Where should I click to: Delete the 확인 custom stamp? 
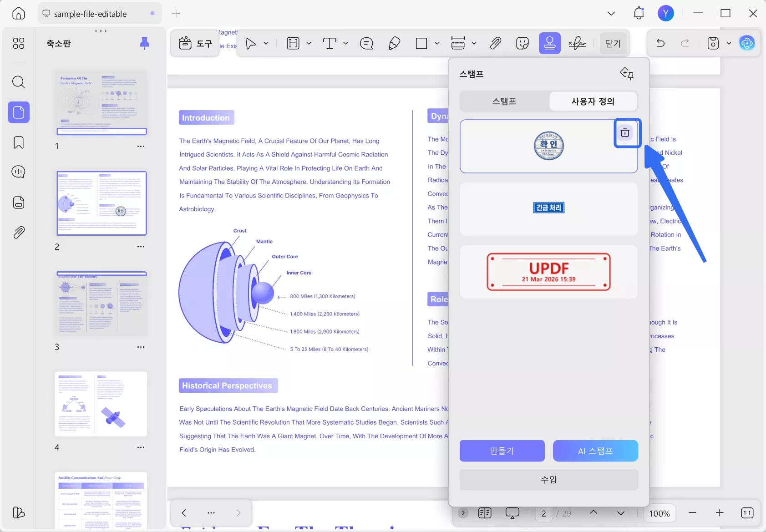click(625, 132)
